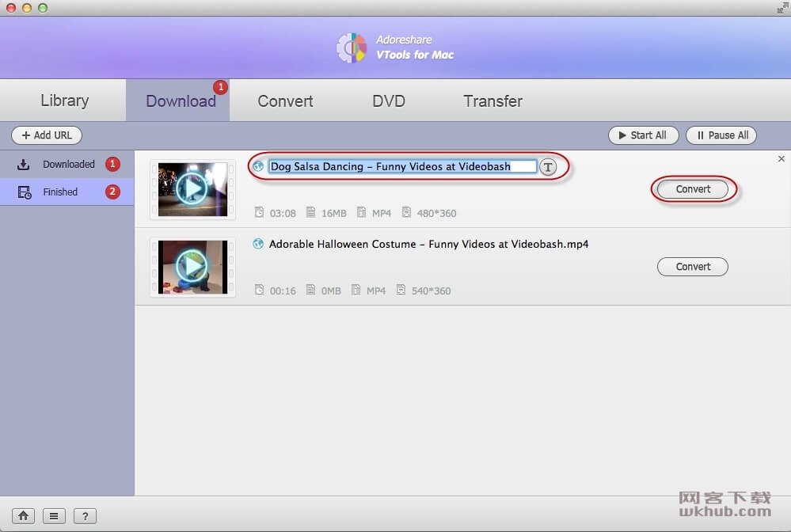This screenshot has width=791, height=532.
Task: Click the 0MB file size icon
Action: tap(310, 290)
